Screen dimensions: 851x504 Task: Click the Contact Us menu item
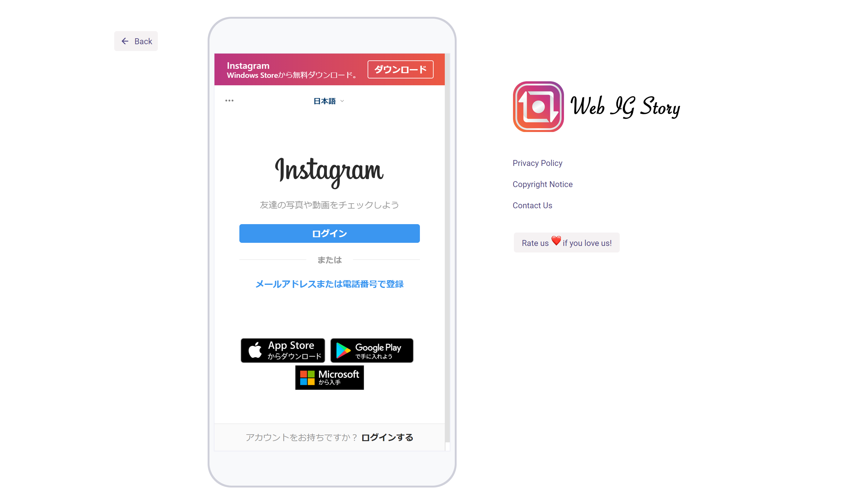(x=532, y=205)
